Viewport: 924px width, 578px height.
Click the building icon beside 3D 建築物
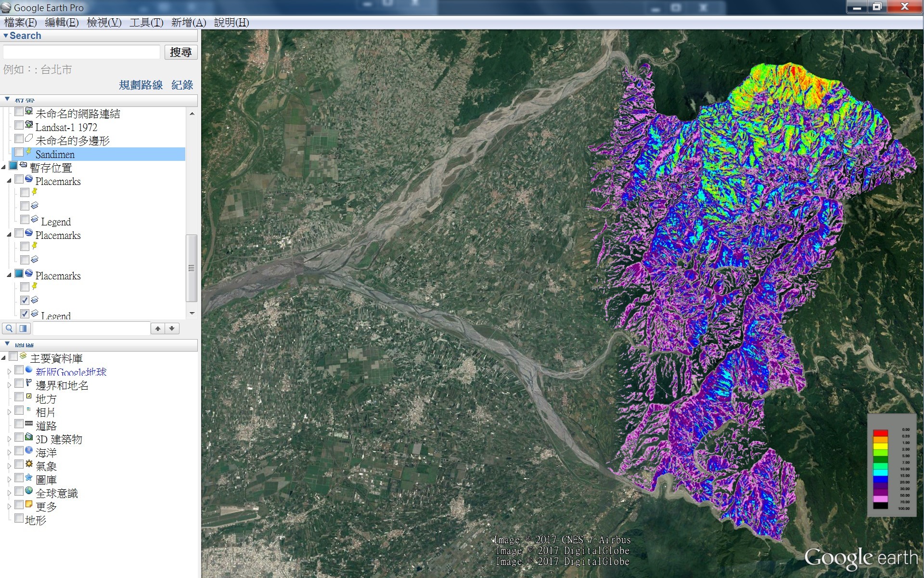pyautogui.click(x=29, y=437)
